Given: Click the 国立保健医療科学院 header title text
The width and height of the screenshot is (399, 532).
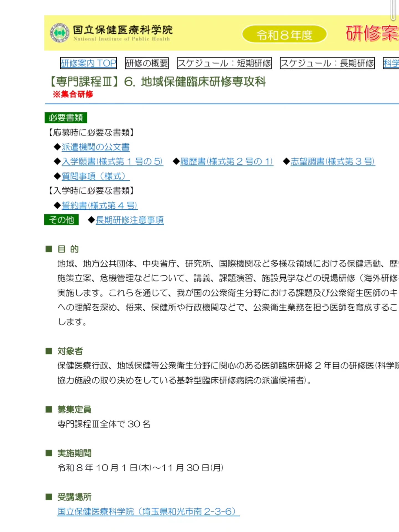Looking at the screenshot, I should coord(123,30).
